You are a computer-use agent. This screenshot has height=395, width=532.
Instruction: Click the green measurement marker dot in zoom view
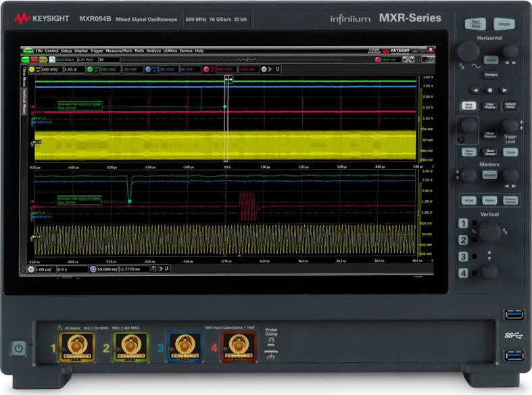[130, 202]
